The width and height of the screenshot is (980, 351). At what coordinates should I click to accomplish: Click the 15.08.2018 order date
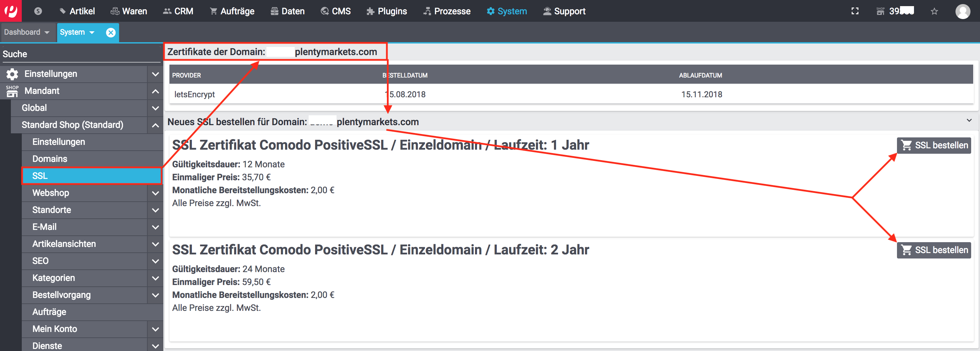405,94
